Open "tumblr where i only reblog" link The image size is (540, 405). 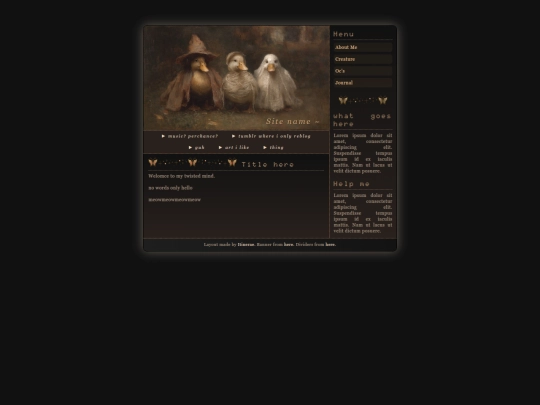(271, 136)
